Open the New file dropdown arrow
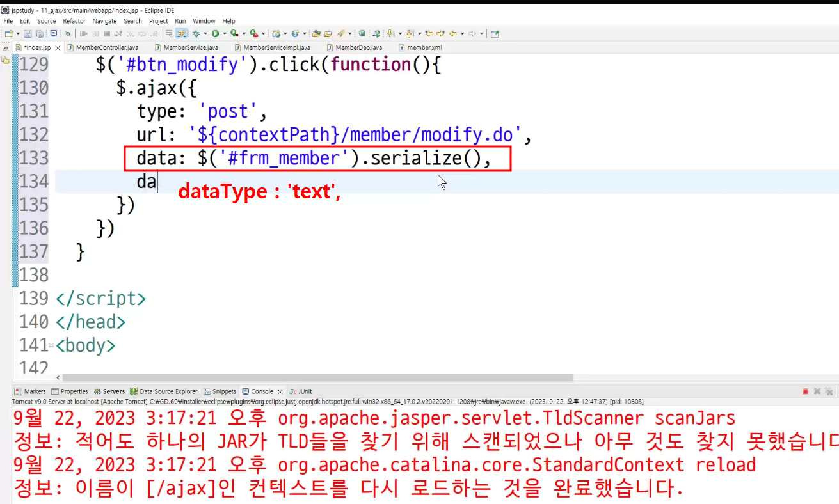Viewport: 839px width, 504px height. (18, 33)
